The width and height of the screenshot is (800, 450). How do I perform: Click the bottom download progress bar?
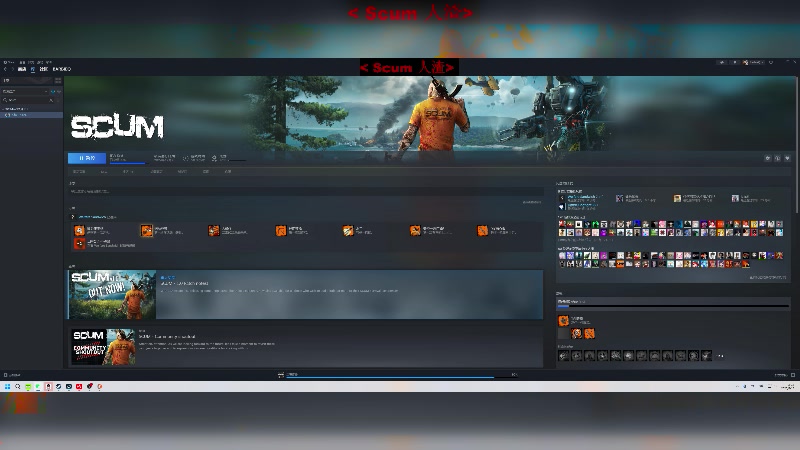coord(401,378)
